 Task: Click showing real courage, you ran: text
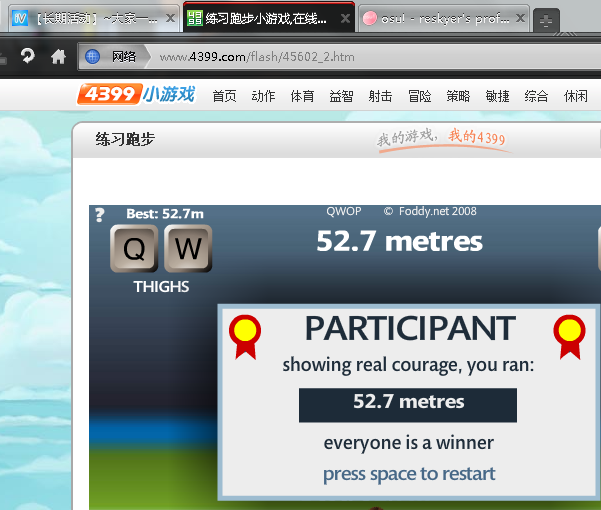pyautogui.click(x=408, y=365)
